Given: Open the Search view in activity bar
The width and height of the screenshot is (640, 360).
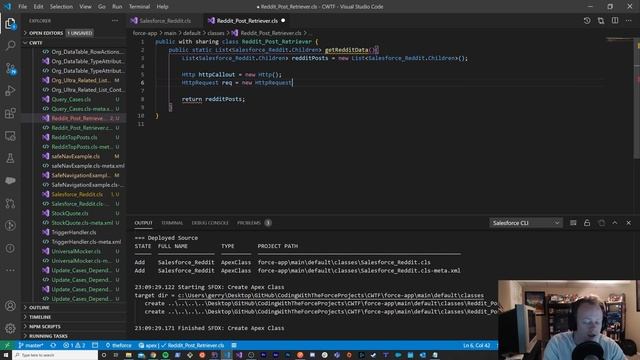Looking at the screenshot, I should (x=10, y=45).
